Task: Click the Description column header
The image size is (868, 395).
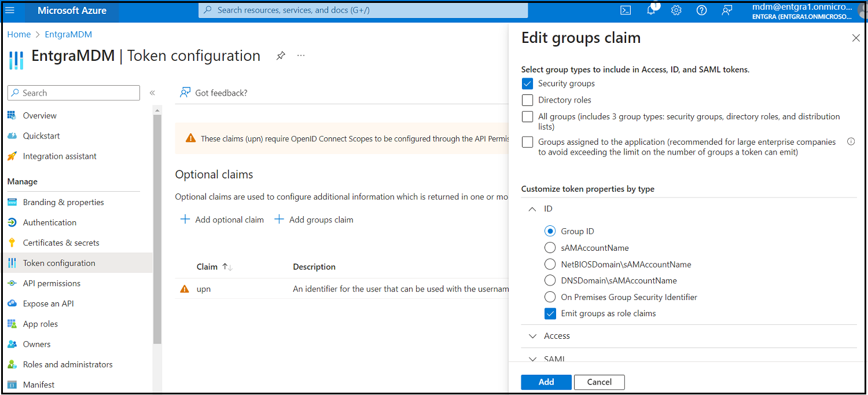Action: 314,267
